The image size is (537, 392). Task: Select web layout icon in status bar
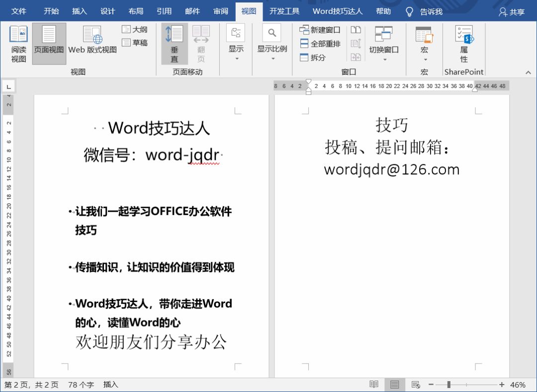(x=415, y=385)
